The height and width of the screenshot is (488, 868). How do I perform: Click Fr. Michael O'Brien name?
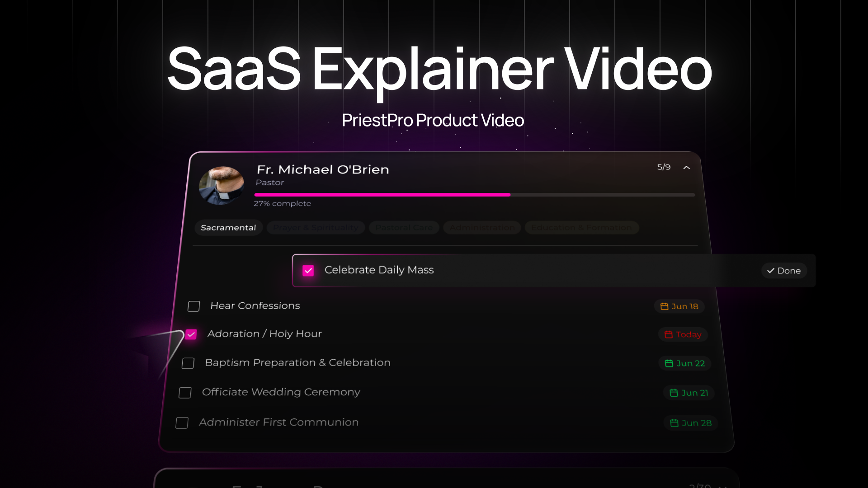(x=323, y=169)
